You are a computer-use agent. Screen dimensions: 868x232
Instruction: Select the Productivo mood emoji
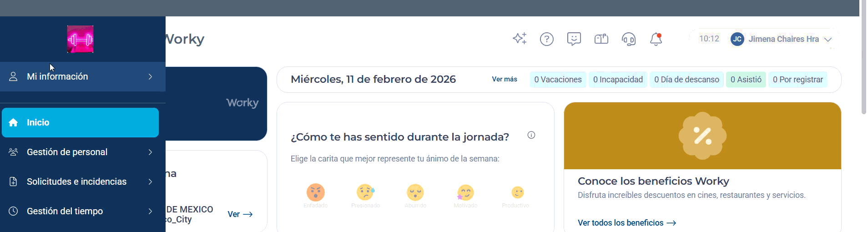click(x=518, y=192)
